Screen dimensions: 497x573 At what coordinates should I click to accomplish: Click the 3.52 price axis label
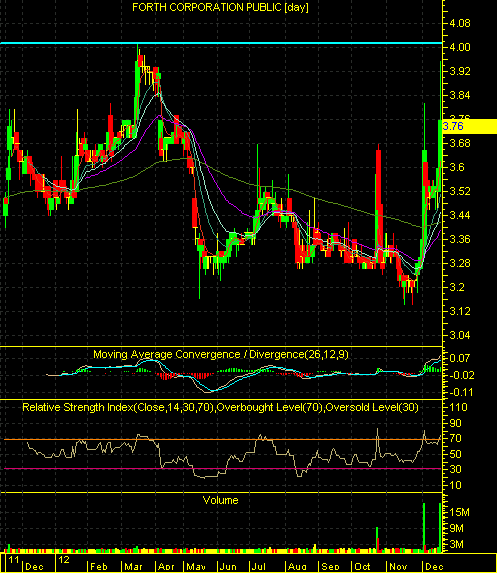460,191
